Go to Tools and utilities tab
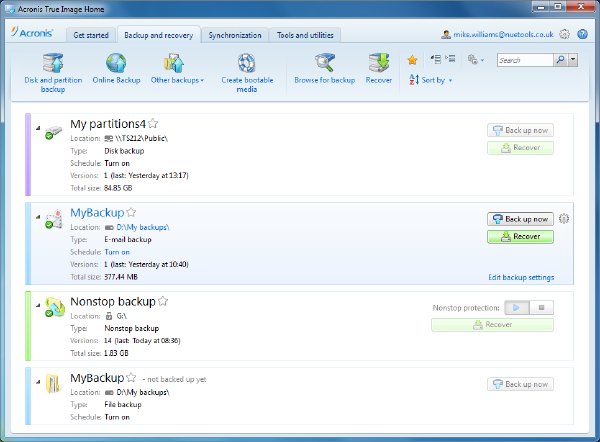Screen dimensions: 600x442 point(305,35)
